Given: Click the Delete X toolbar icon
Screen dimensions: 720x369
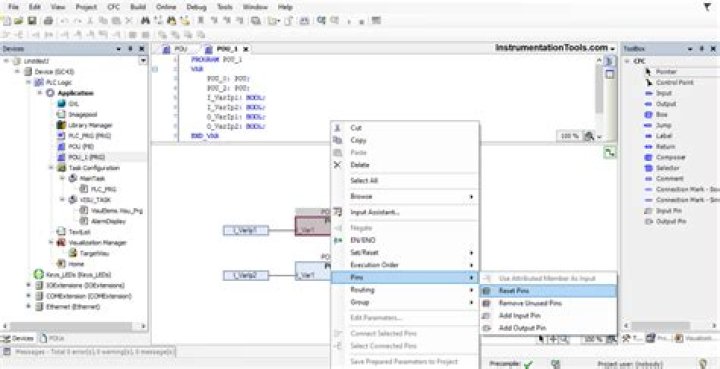Looking at the screenshot, I should pos(129,21).
